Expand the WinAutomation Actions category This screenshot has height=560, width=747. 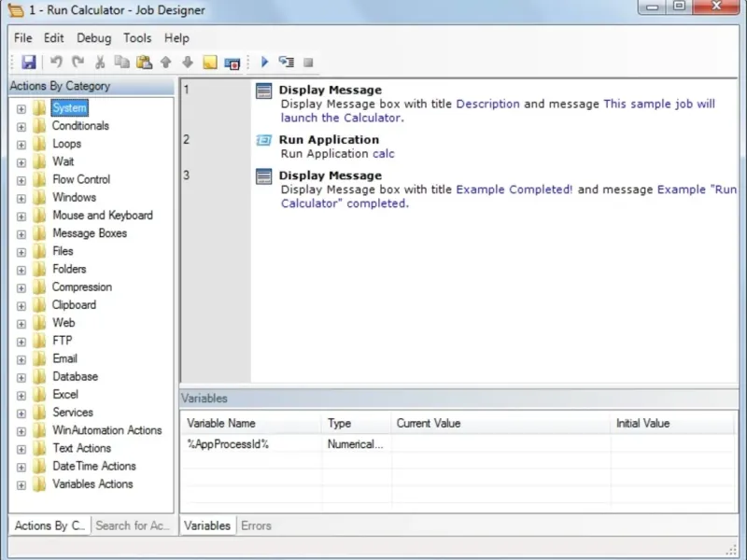[x=21, y=430]
